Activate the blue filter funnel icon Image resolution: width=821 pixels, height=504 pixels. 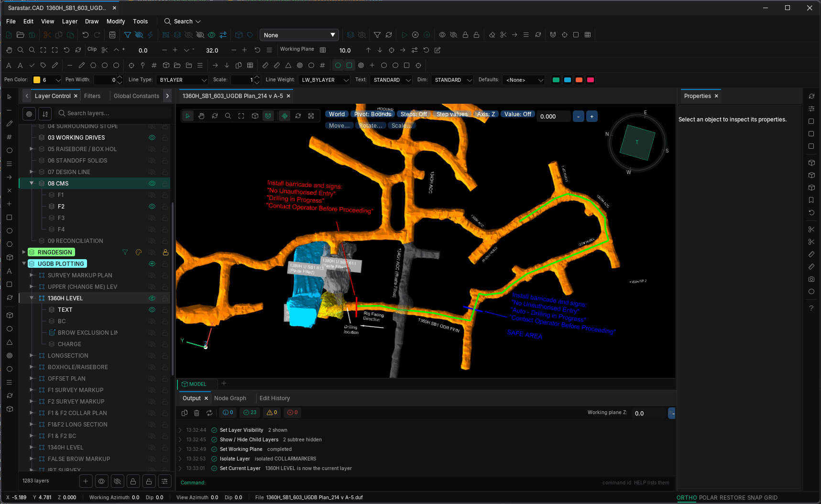coord(128,35)
